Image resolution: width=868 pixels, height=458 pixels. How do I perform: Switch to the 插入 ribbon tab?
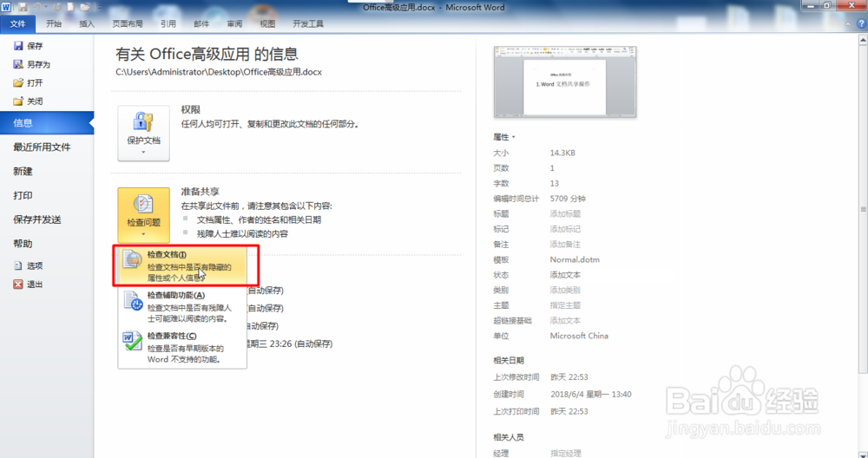pyautogui.click(x=87, y=23)
